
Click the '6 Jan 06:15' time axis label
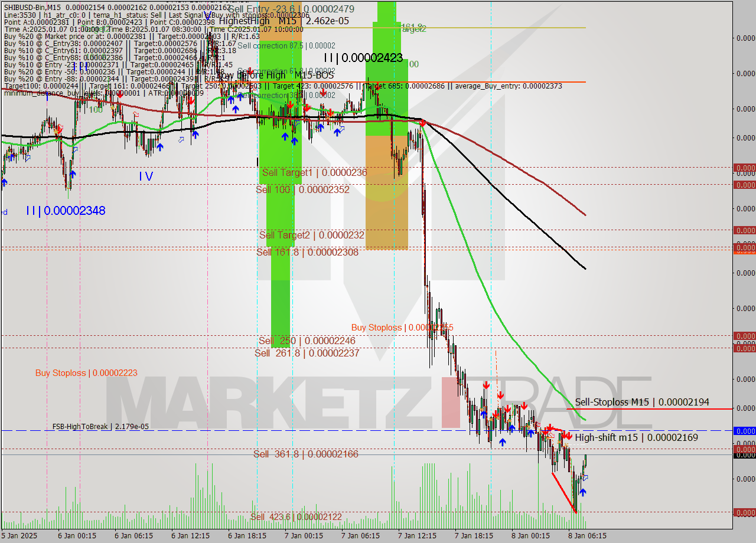point(134,536)
